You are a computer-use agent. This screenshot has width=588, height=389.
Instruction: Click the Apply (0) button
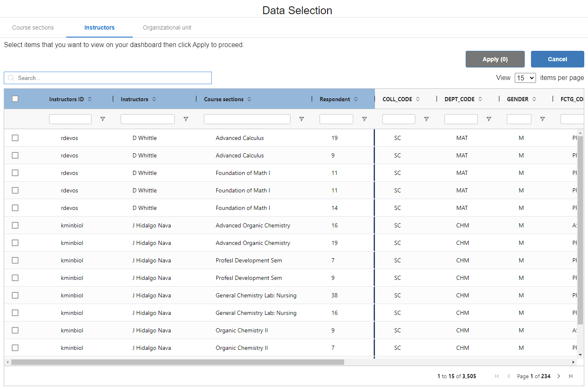[495, 59]
